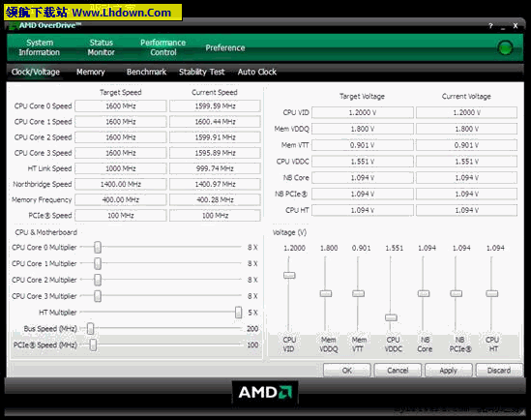Go to the Stability Test sub-tab
This screenshot has width=531, height=420.
pyautogui.click(x=202, y=72)
